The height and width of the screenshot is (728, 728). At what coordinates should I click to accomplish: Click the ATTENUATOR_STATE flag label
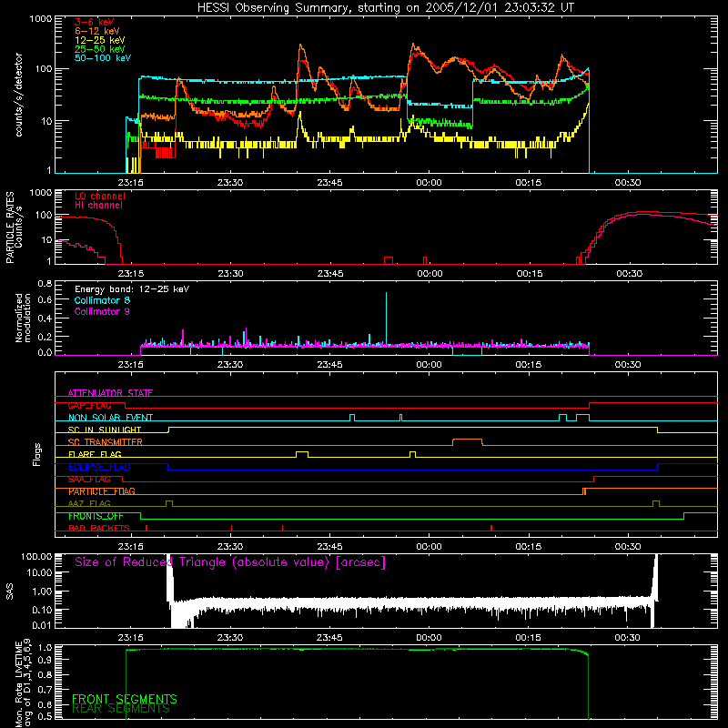[110, 393]
